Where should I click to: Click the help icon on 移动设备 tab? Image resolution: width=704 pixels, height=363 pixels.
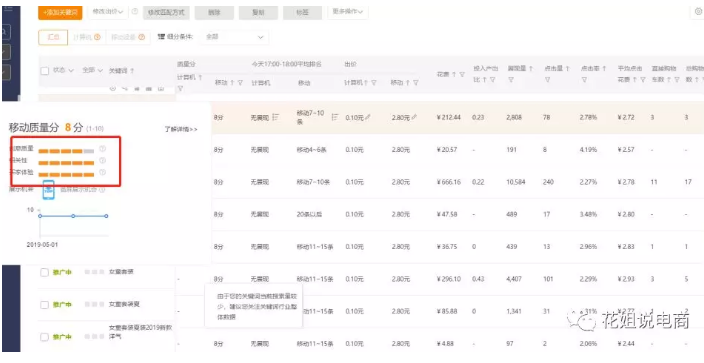coord(142,37)
